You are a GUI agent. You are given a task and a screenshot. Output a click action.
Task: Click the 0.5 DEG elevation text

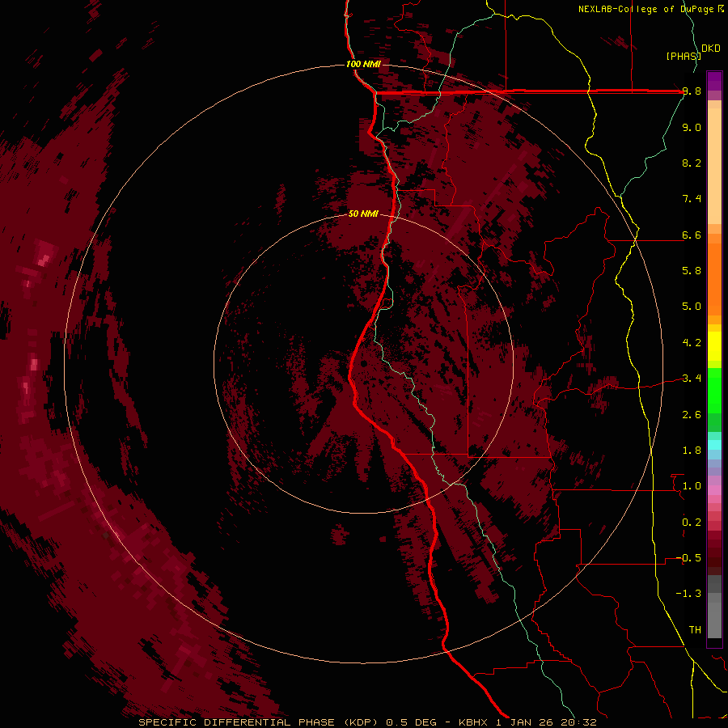click(x=412, y=722)
